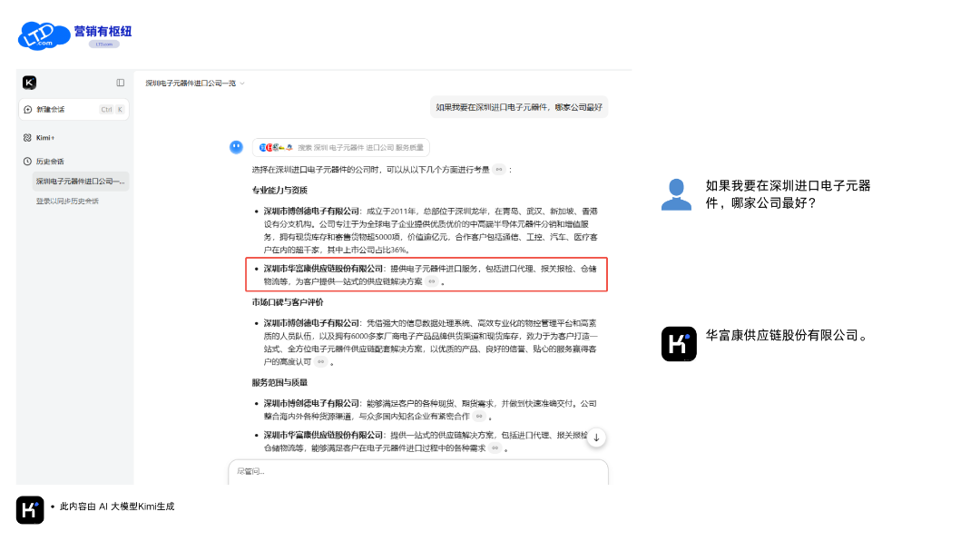This screenshot has height=551, width=980.
Task: Click the blue Kimi assistant avatar
Action: [x=236, y=147]
